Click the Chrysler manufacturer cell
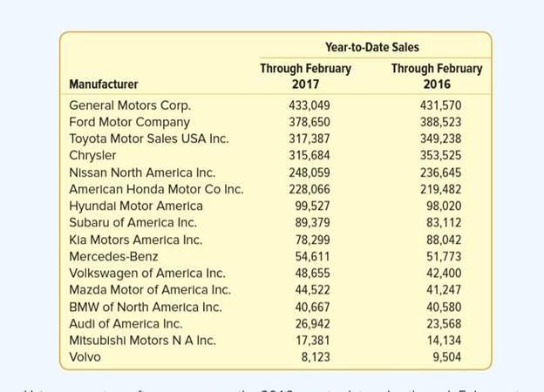Viewport: 544px width, 392px height. pyautogui.click(x=92, y=155)
